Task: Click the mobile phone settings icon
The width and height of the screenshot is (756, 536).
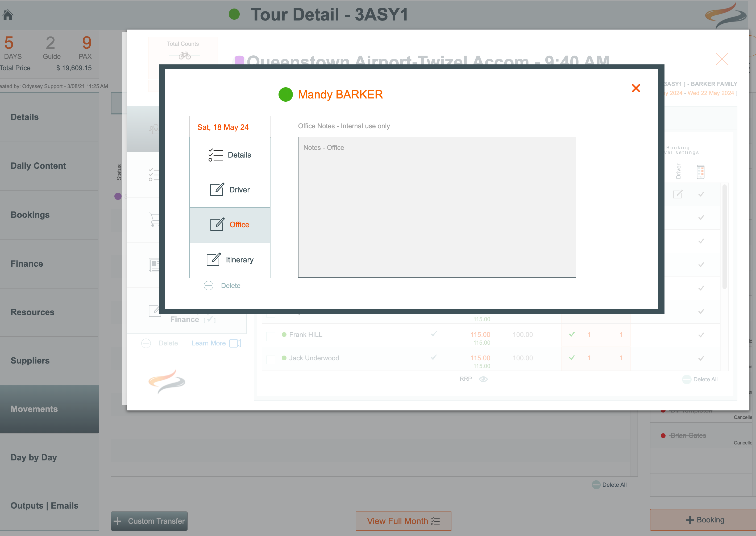Action: [700, 172]
